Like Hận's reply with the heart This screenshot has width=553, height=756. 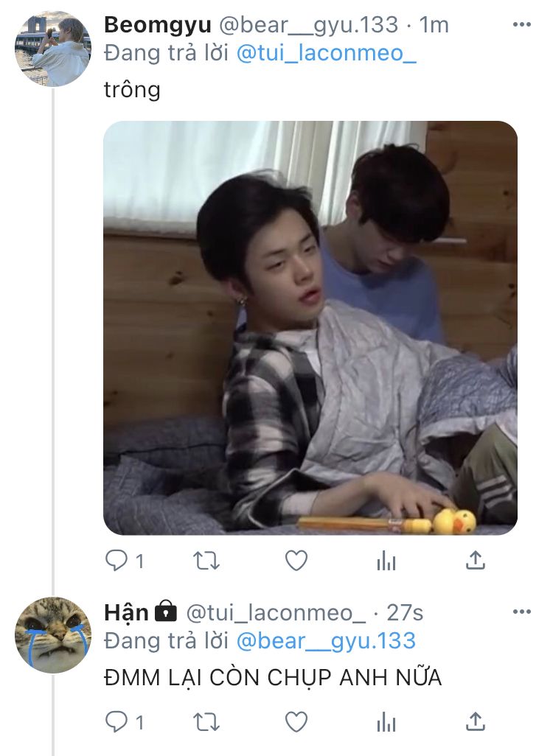[296, 722]
